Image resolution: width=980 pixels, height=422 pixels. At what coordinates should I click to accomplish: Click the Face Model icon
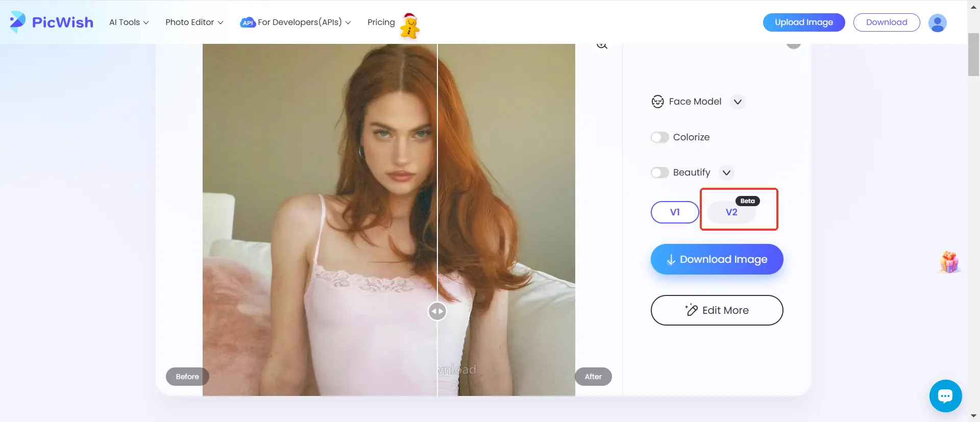(658, 102)
